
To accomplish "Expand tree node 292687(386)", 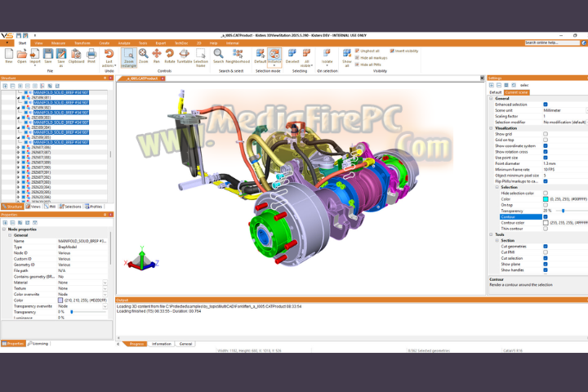I will click(x=18, y=148).
